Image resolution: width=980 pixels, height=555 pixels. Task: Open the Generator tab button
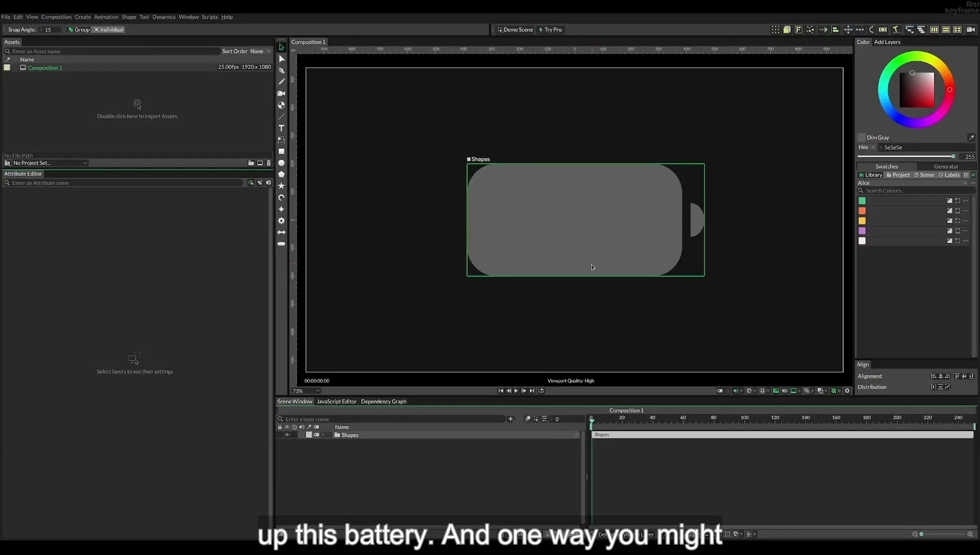pos(946,166)
